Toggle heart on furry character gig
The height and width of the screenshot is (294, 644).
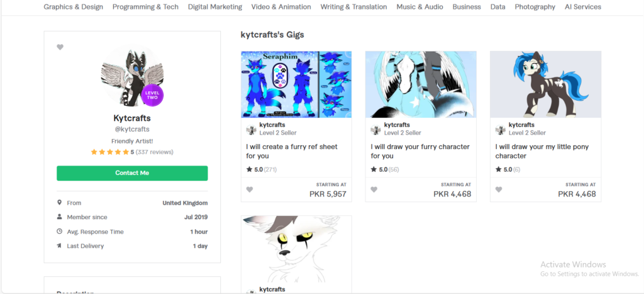(374, 189)
